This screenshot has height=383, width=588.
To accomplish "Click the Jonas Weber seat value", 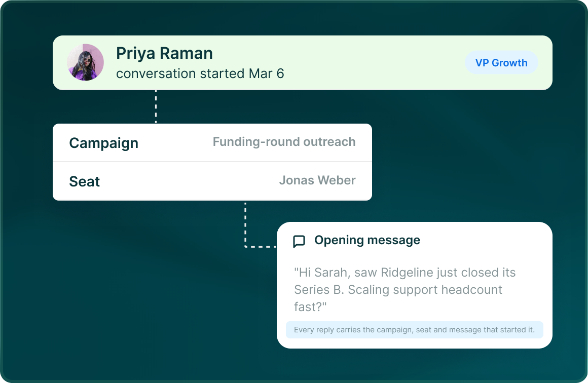I will click(317, 180).
